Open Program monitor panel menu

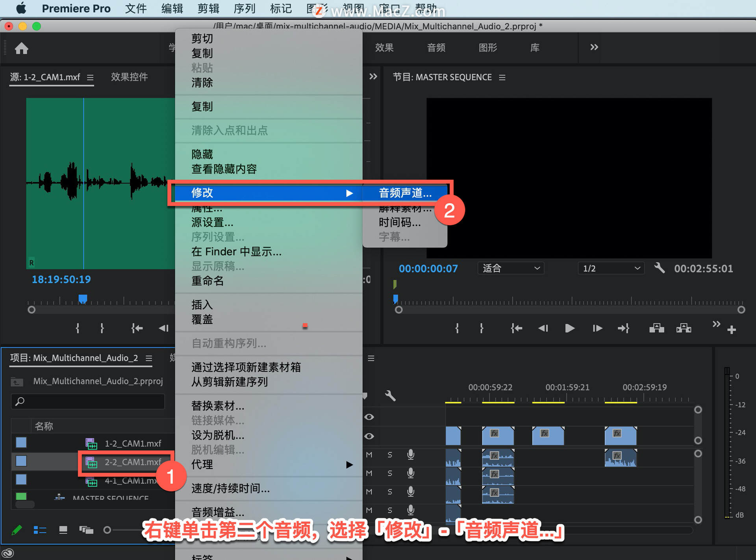point(502,78)
